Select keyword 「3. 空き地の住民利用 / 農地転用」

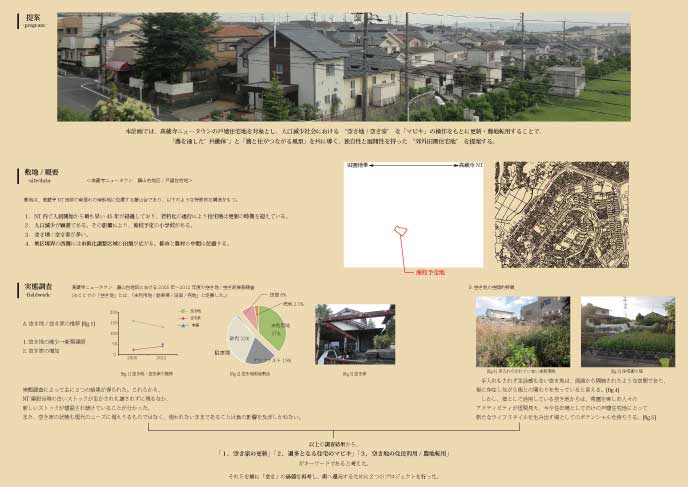405,454
